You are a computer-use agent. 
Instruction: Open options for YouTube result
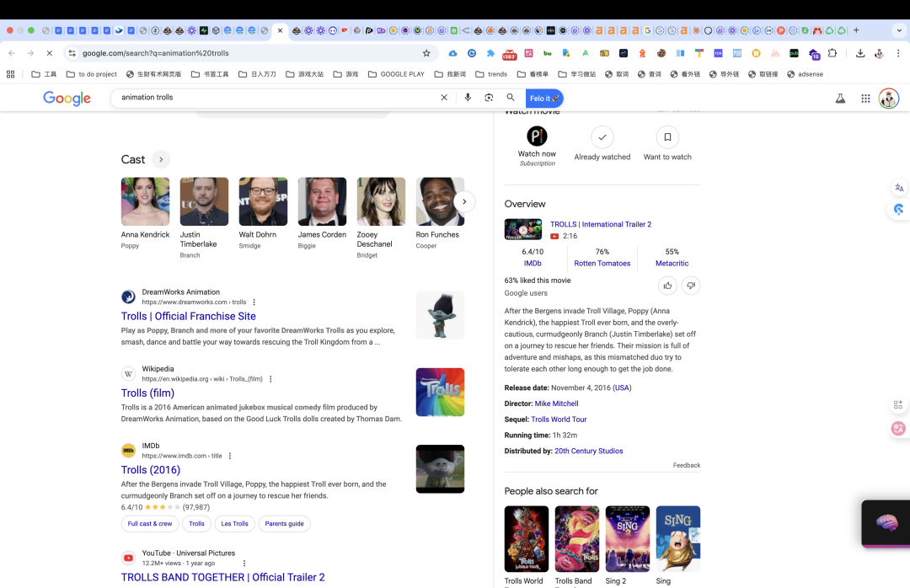[x=244, y=563]
